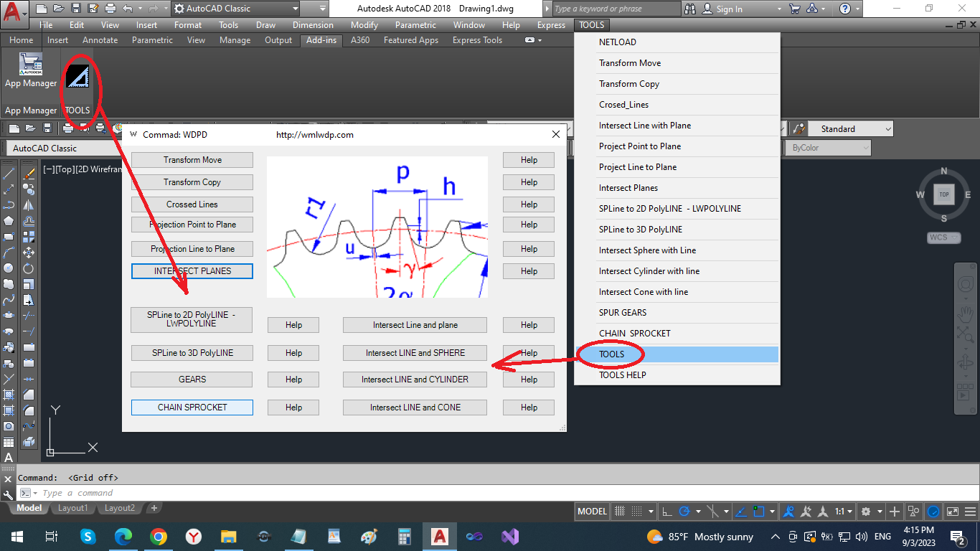Select the Hatch tool
Screen dimensions: 980x551
click(9, 394)
